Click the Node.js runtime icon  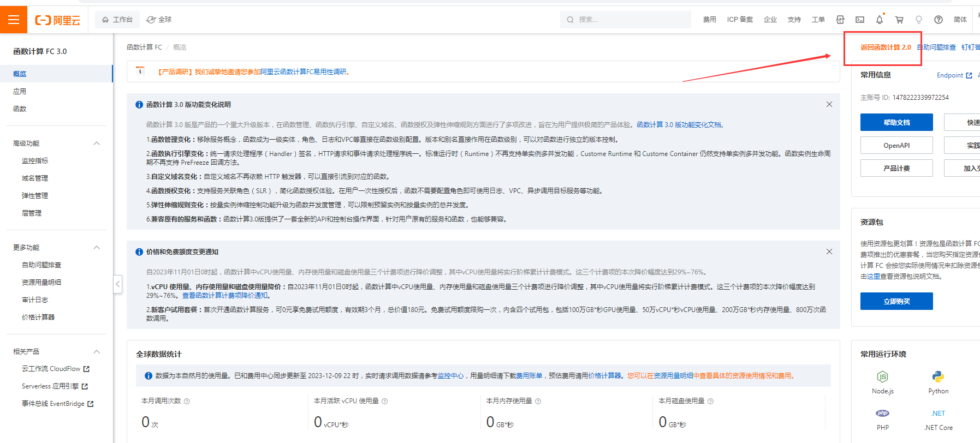(883, 376)
